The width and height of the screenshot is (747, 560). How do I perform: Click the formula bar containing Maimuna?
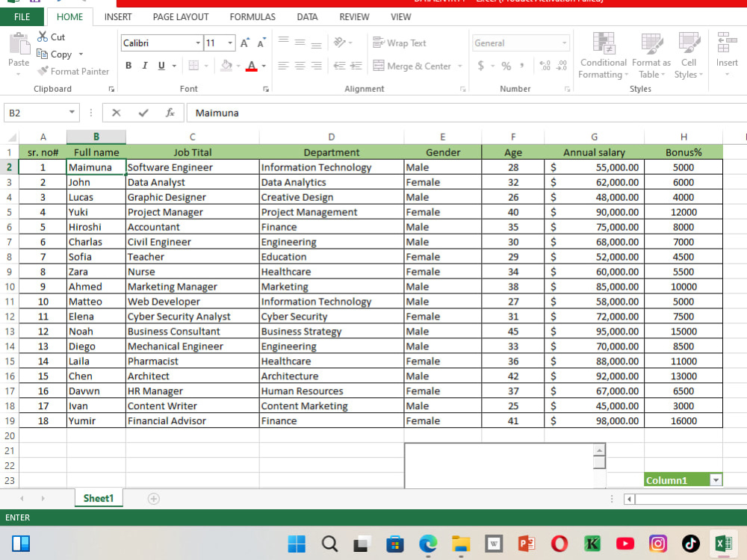click(467, 113)
